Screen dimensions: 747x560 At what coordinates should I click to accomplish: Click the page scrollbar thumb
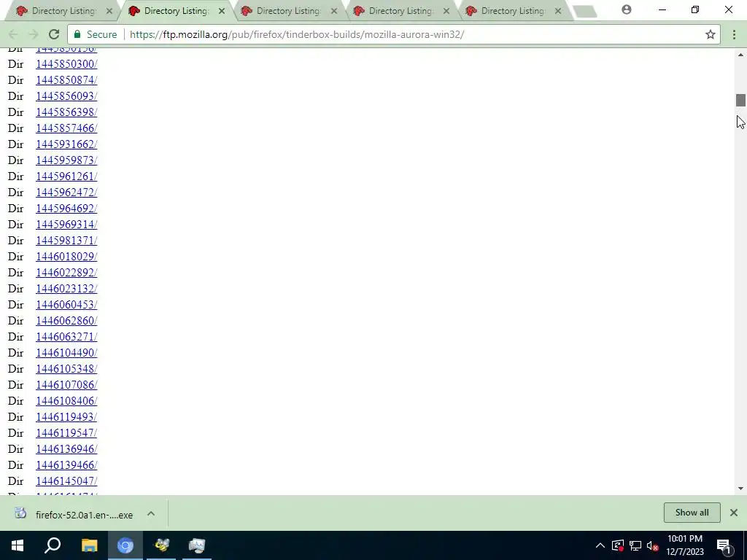740,100
